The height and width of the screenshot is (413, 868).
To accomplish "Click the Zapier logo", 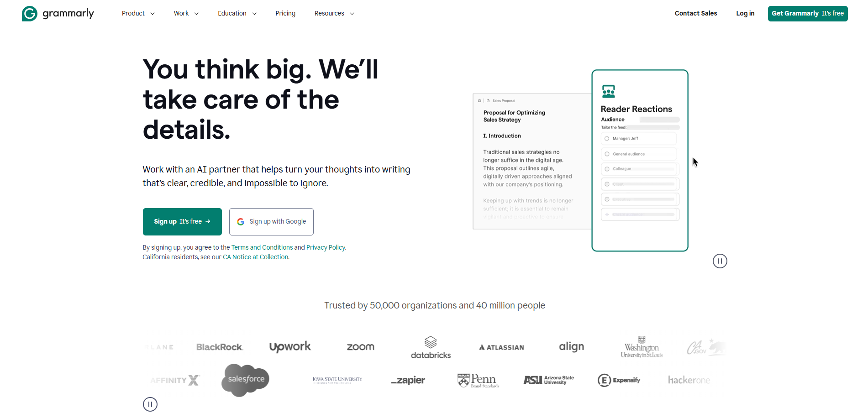I will point(408,380).
